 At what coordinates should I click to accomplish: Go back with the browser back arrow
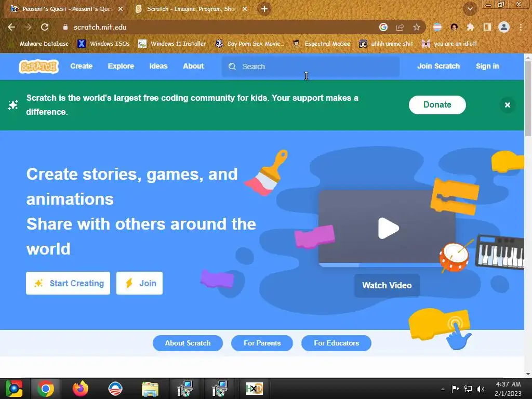pyautogui.click(x=11, y=27)
